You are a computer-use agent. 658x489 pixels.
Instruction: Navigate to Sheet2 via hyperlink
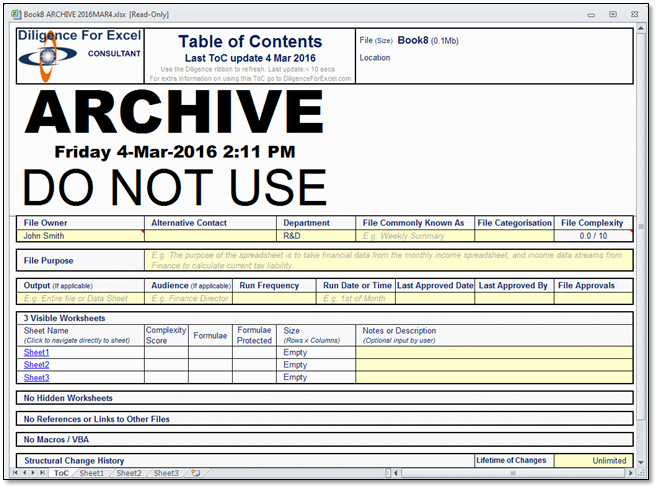(x=37, y=365)
